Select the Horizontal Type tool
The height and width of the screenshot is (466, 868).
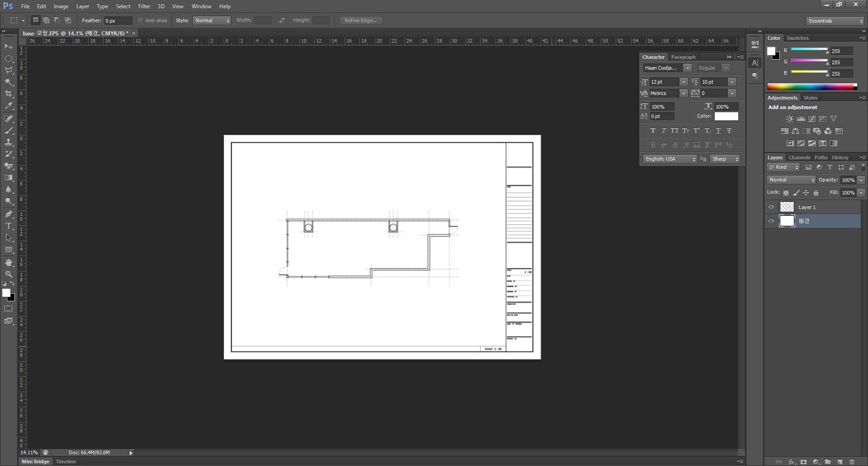9,226
